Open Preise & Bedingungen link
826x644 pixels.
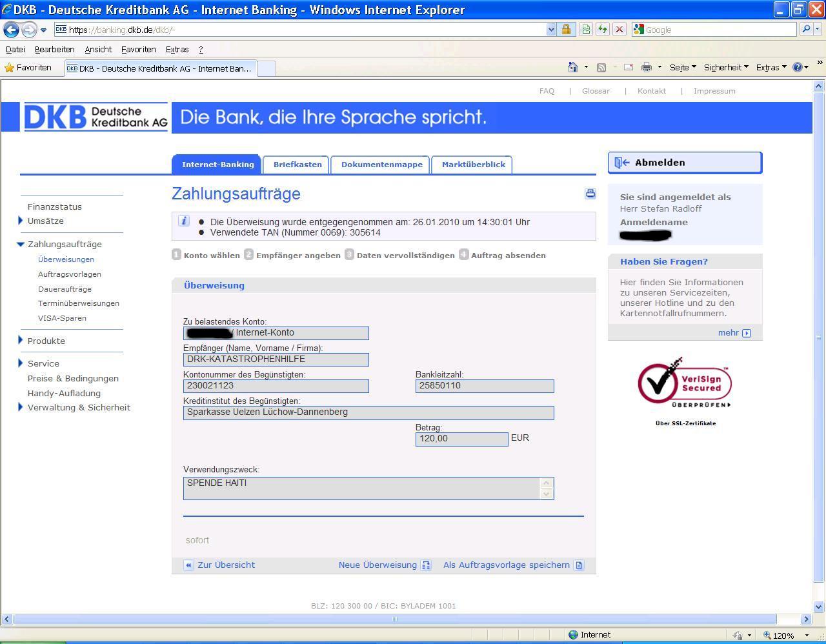(73, 378)
